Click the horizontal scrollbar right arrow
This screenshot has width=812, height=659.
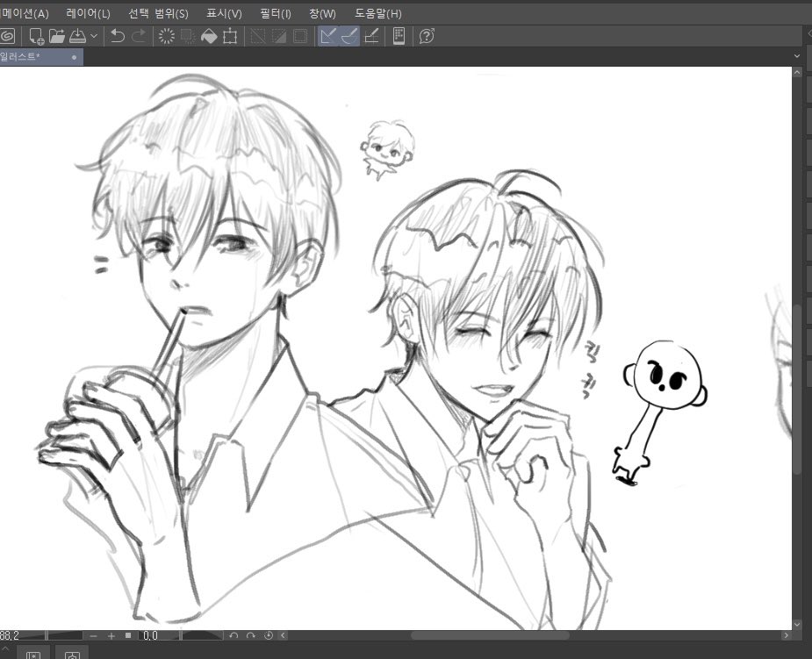787,635
